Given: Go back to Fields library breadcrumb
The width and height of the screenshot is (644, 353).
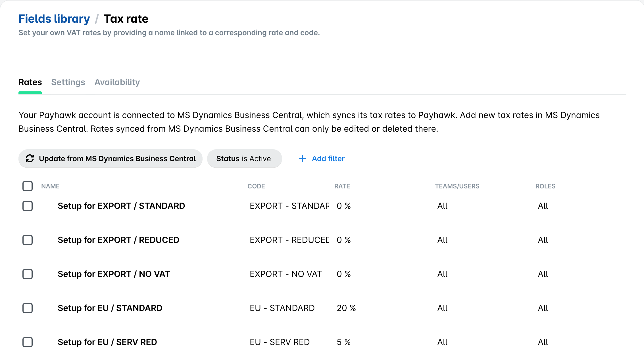Looking at the screenshot, I should click(x=54, y=19).
